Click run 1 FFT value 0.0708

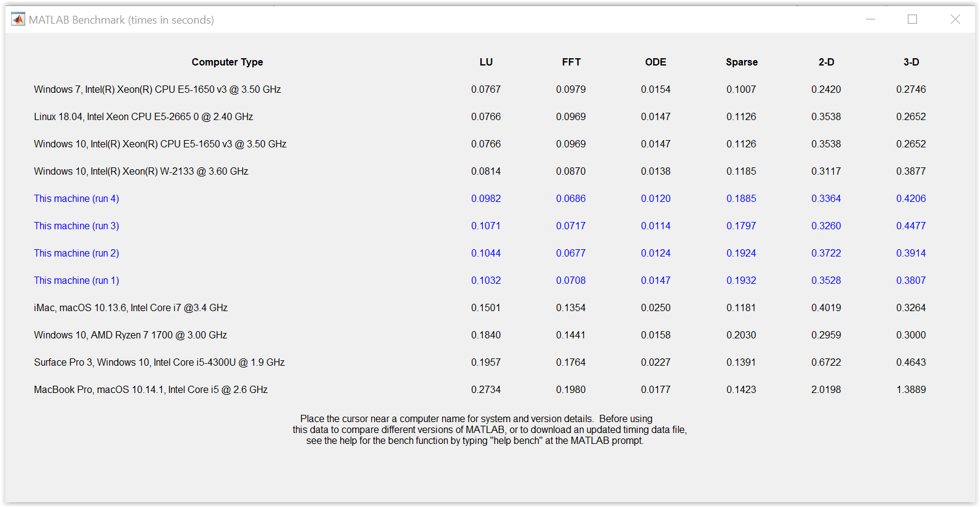click(571, 280)
